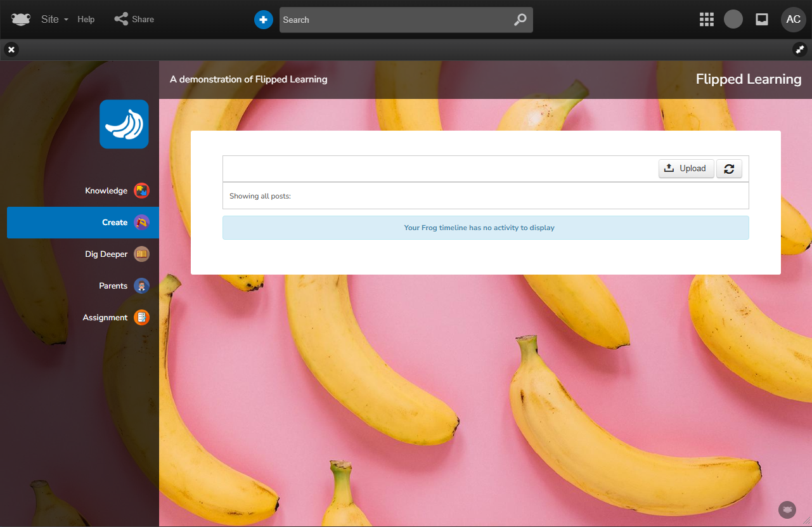Focus the Search input field

[x=393, y=20]
